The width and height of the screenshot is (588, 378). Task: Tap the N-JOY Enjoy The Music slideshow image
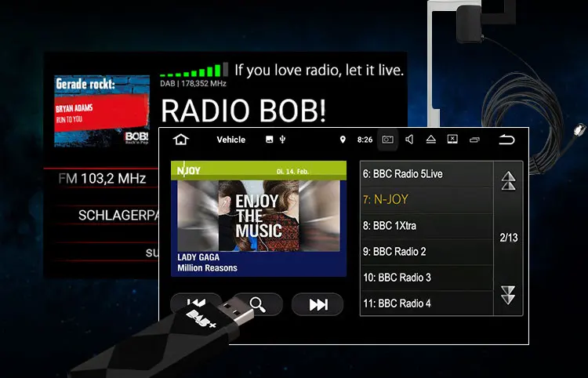pos(259,216)
